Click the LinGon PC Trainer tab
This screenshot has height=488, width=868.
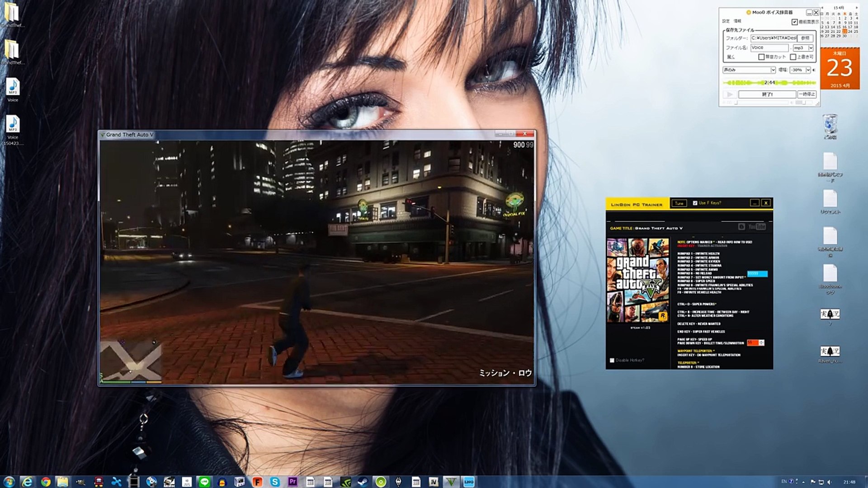click(x=637, y=204)
